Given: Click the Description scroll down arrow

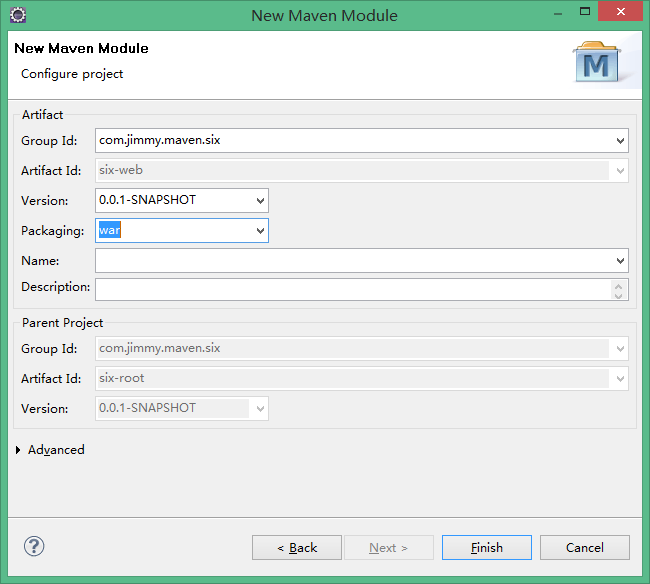Looking at the screenshot, I should (618, 295).
